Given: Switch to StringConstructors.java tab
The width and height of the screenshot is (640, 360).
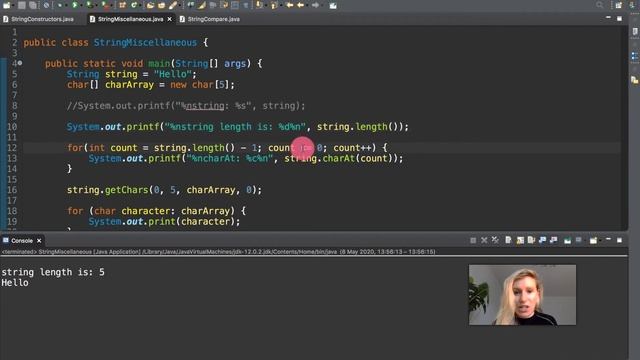Looking at the screenshot, I should pyautogui.click(x=38, y=19).
